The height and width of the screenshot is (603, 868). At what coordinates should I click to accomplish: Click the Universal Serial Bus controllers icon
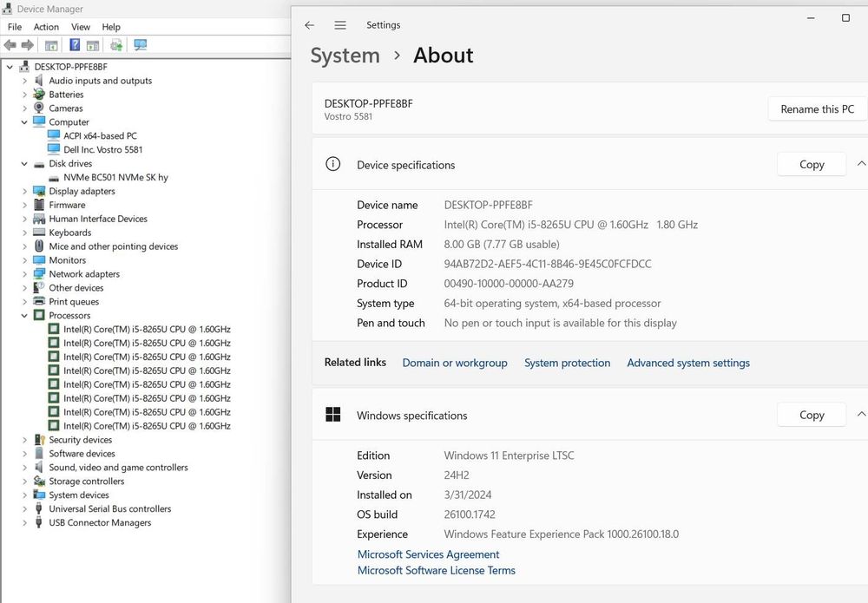(x=39, y=508)
